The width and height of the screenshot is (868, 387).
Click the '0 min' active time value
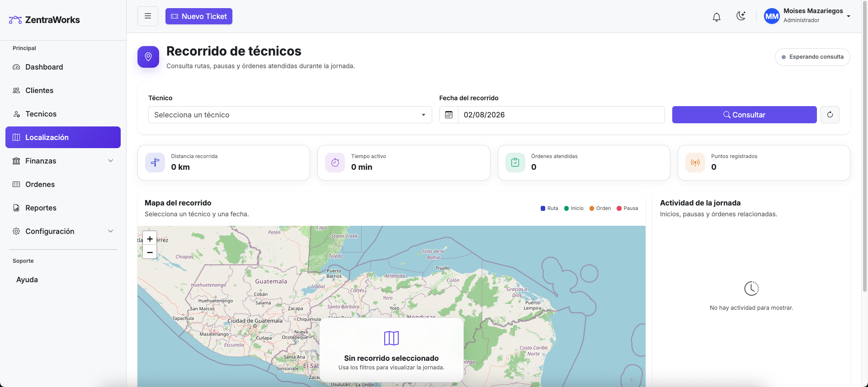362,167
